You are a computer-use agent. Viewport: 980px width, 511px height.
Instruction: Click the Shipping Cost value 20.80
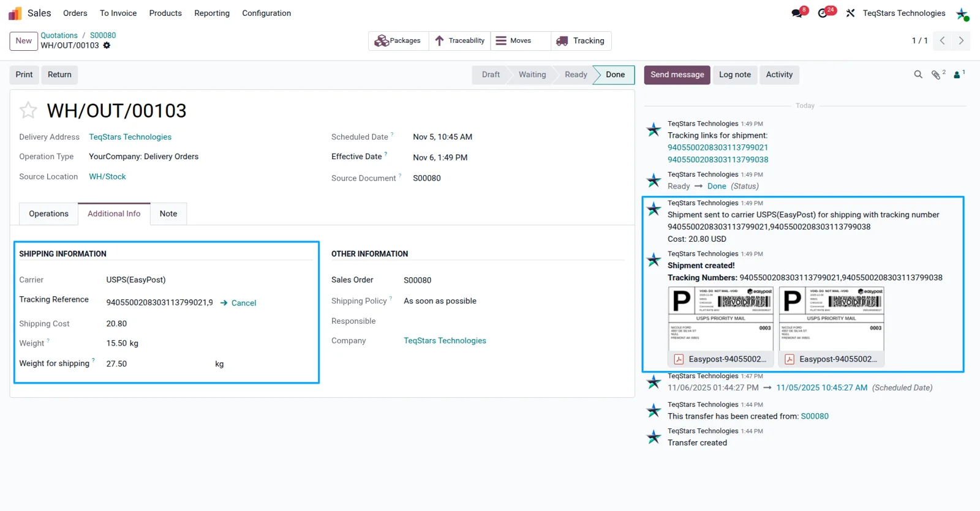click(x=116, y=324)
